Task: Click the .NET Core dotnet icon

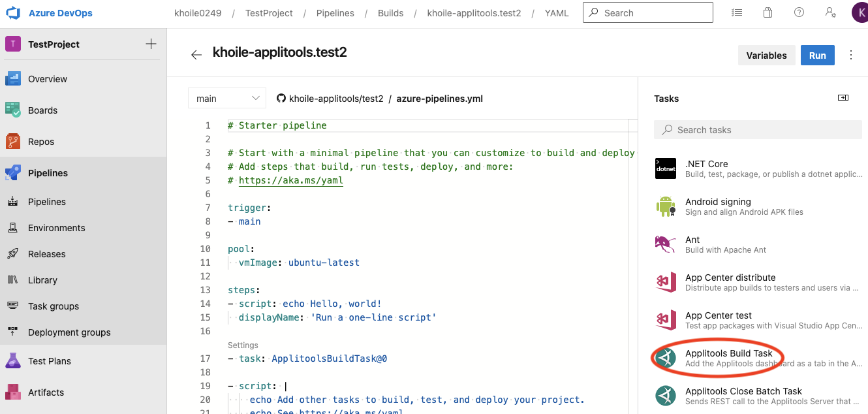Action: point(666,168)
